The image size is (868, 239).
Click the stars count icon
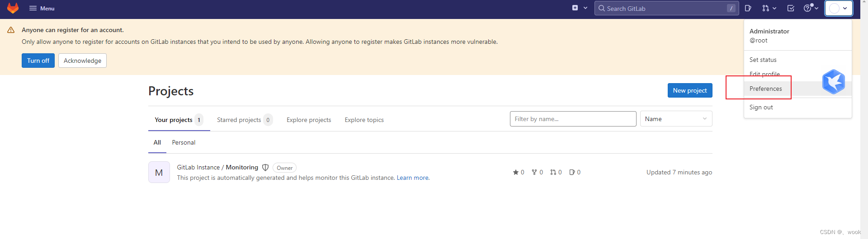point(516,172)
